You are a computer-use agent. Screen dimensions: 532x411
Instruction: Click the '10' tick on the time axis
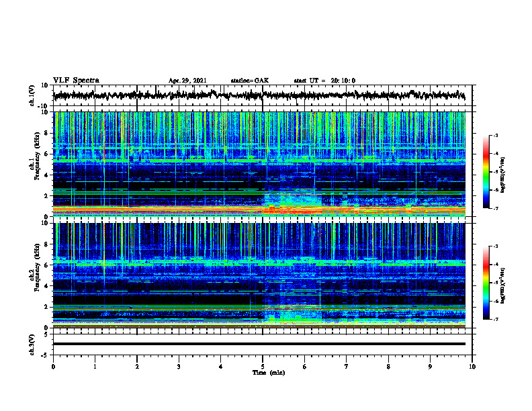pos(472,367)
